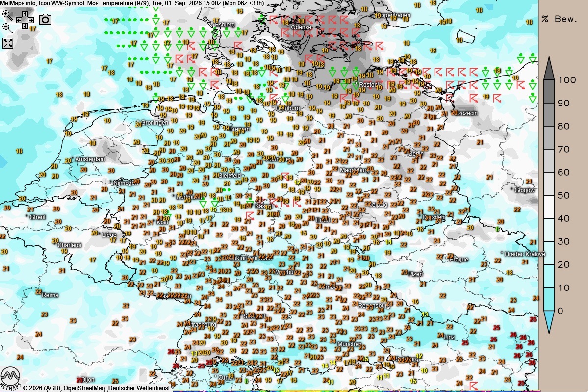The height and width of the screenshot is (392, 588).
Task: Click the Głogów city label
Action: point(525,190)
